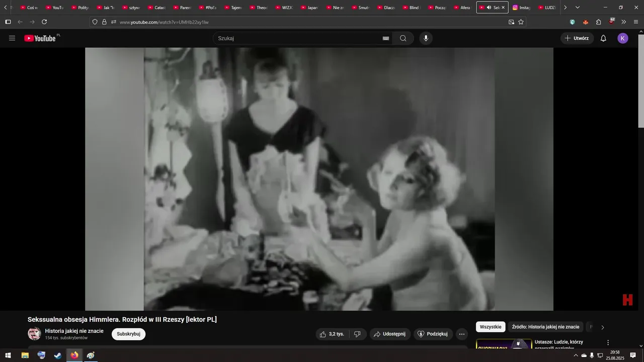Image resolution: width=644 pixels, height=362 pixels.
Task: Switch to the Theod tab
Action: pos(258,8)
